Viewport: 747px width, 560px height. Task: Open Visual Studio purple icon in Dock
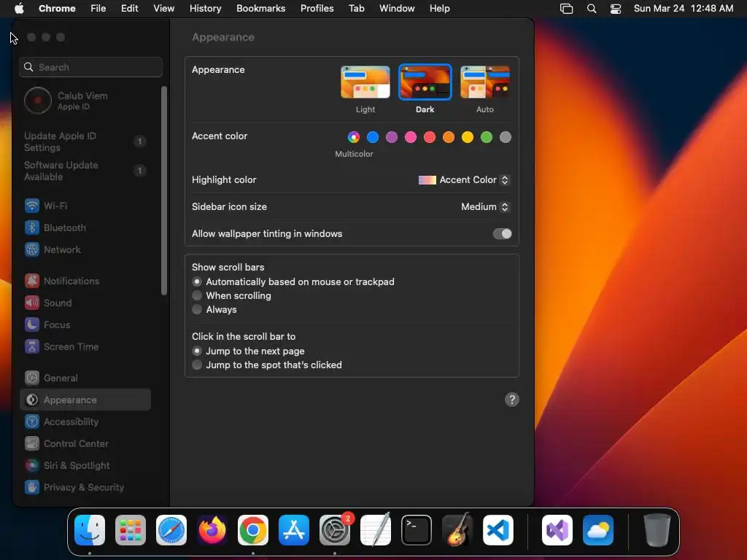click(557, 530)
